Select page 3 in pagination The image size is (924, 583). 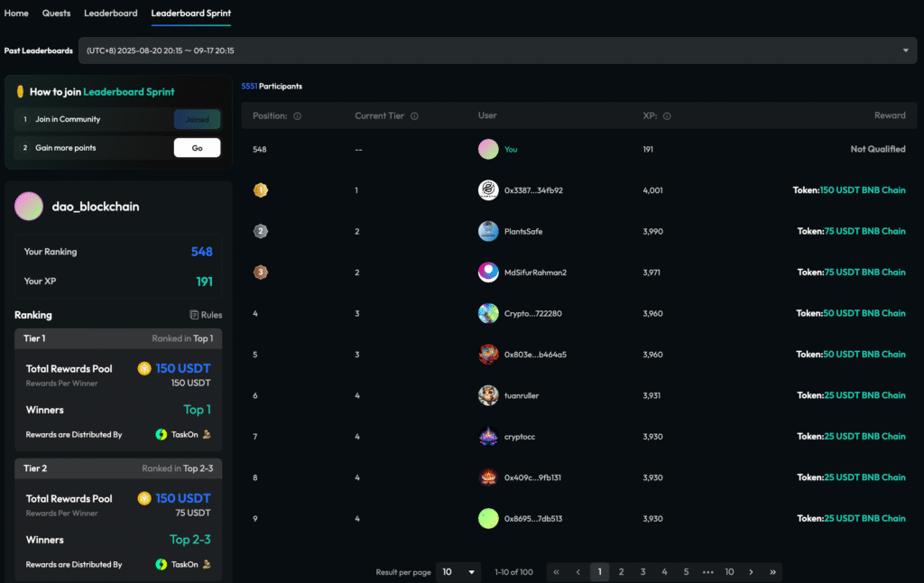pos(642,572)
